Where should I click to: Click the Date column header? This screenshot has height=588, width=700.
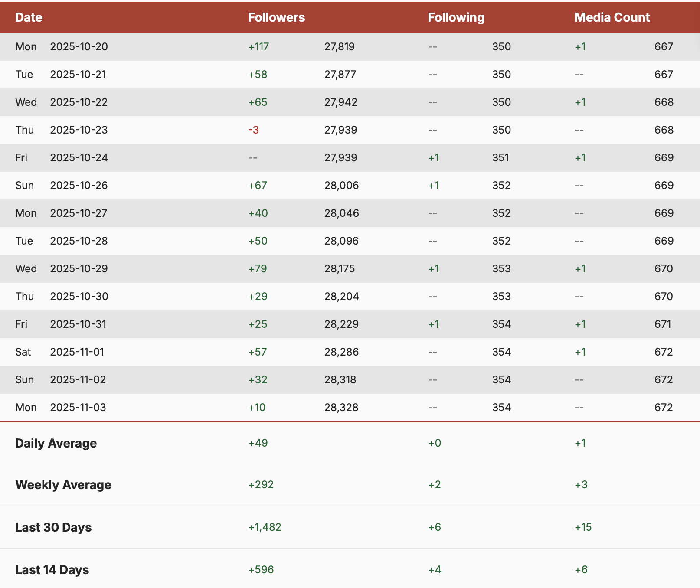(x=29, y=17)
